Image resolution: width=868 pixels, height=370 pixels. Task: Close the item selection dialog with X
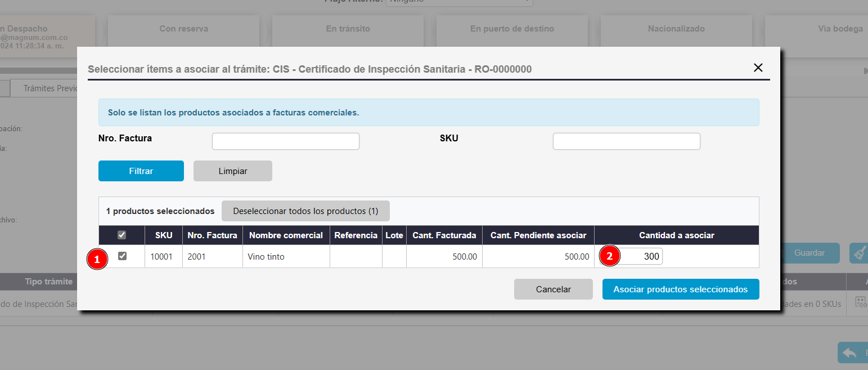[758, 68]
